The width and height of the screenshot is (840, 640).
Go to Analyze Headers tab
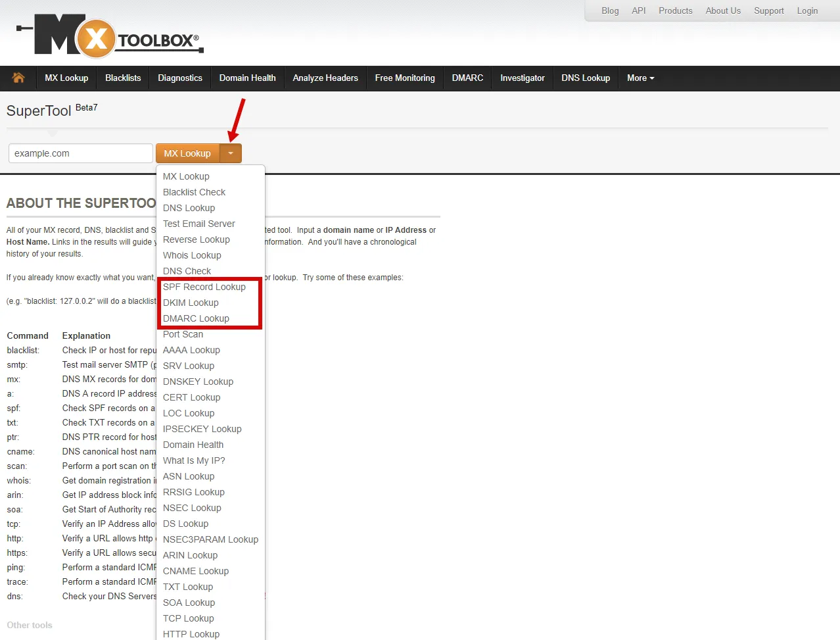click(325, 78)
